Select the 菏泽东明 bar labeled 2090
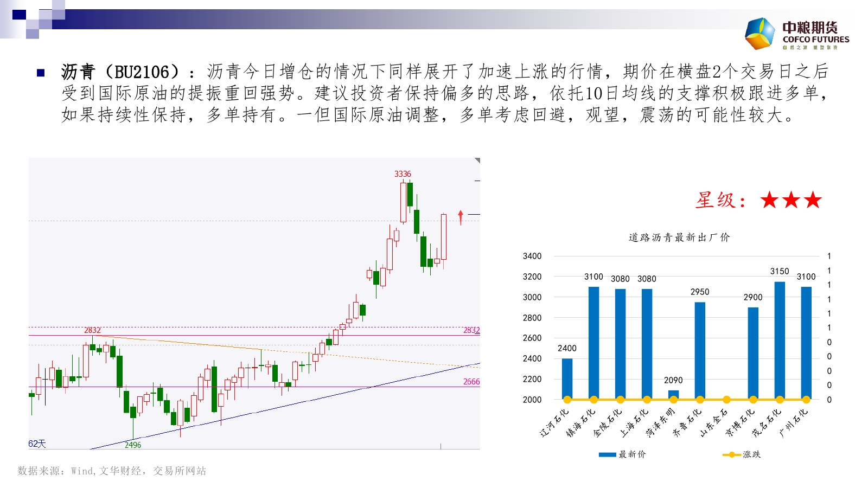 [x=673, y=394]
